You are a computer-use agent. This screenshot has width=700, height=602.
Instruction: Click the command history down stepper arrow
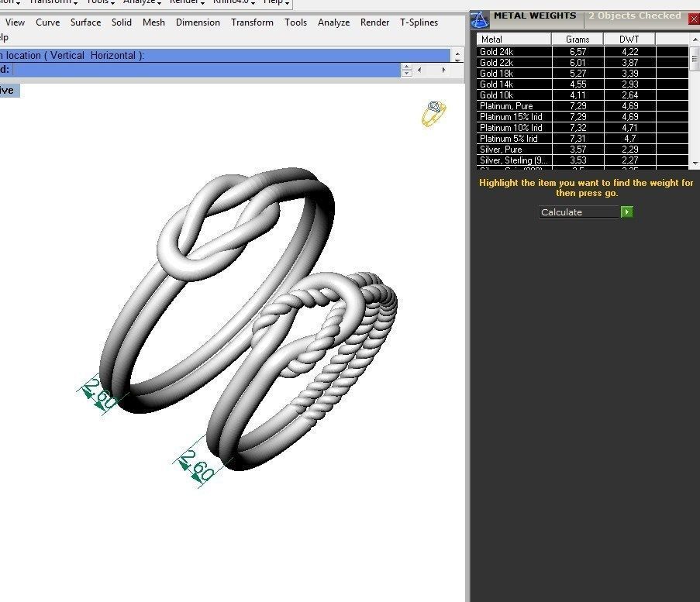[407, 73]
